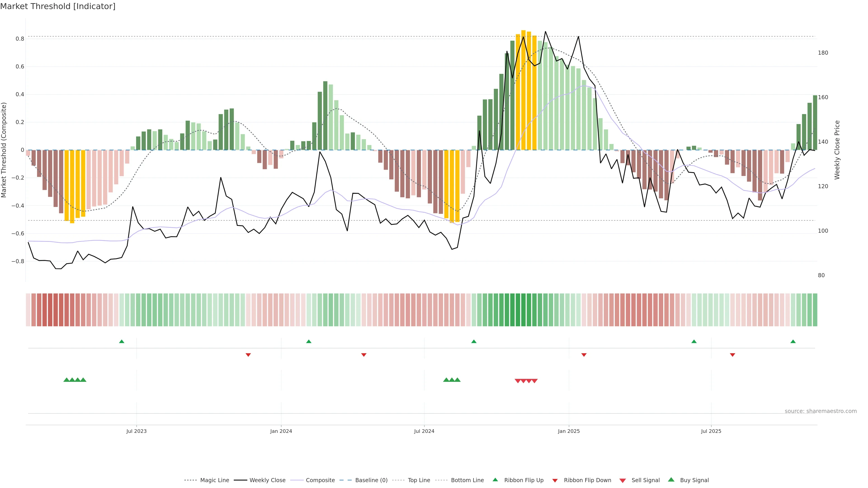Click the Top Line legend label
This screenshot has height=488, width=868.
pyautogui.click(x=419, y=480)
